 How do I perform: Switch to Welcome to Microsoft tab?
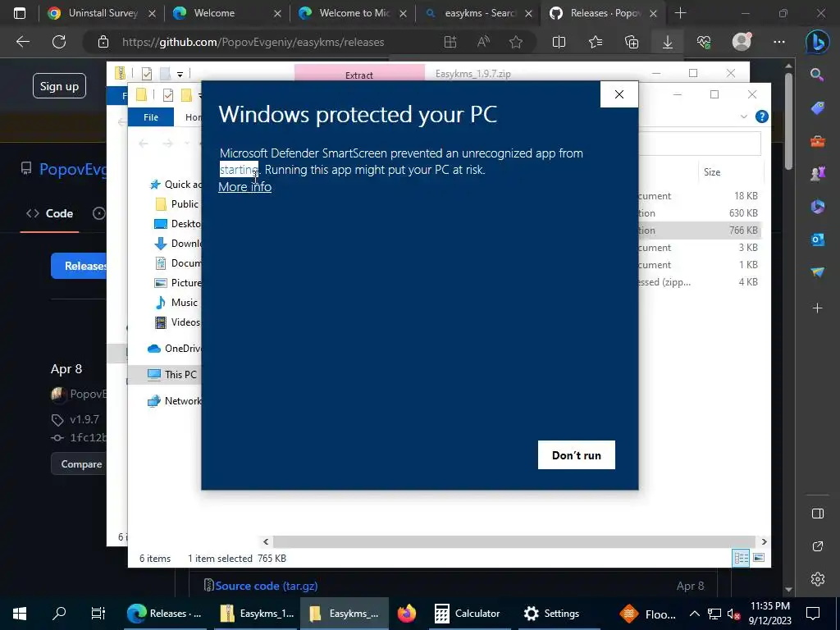click(x=353, y=13)
